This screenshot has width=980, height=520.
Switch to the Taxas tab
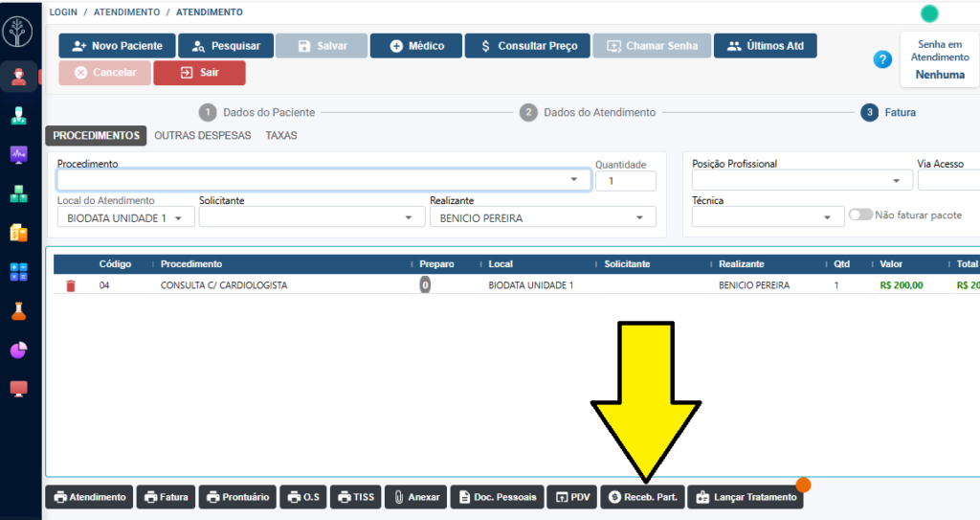[281, 136]
